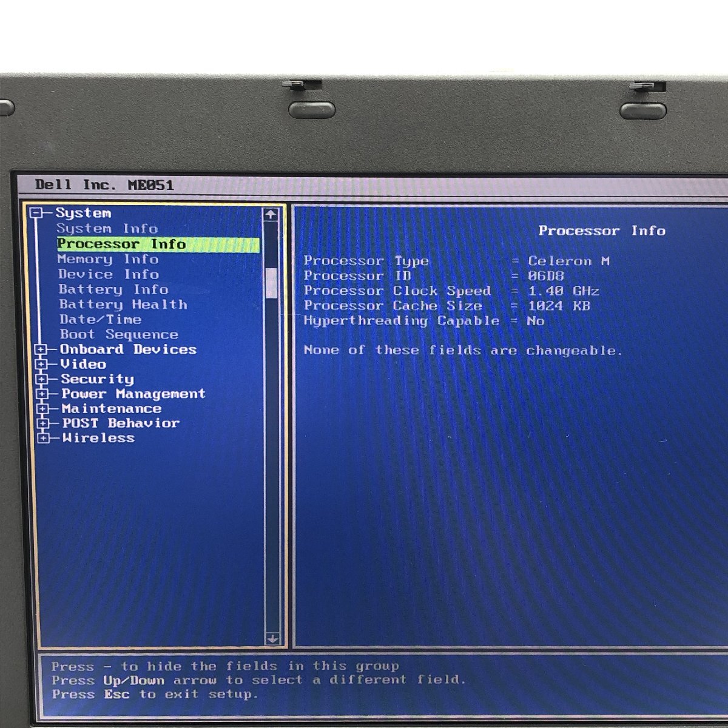
Task: Expand the POST Behavior group
Action: pos(42,423)
